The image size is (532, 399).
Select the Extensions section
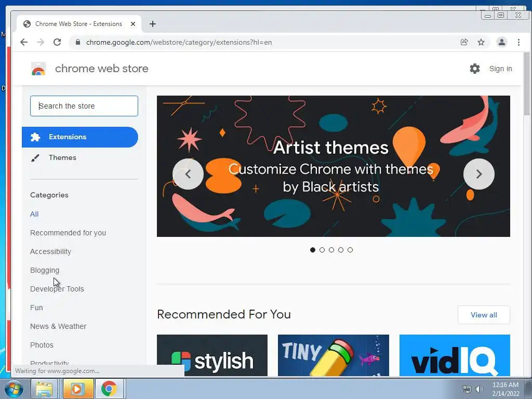pos(79,137)
